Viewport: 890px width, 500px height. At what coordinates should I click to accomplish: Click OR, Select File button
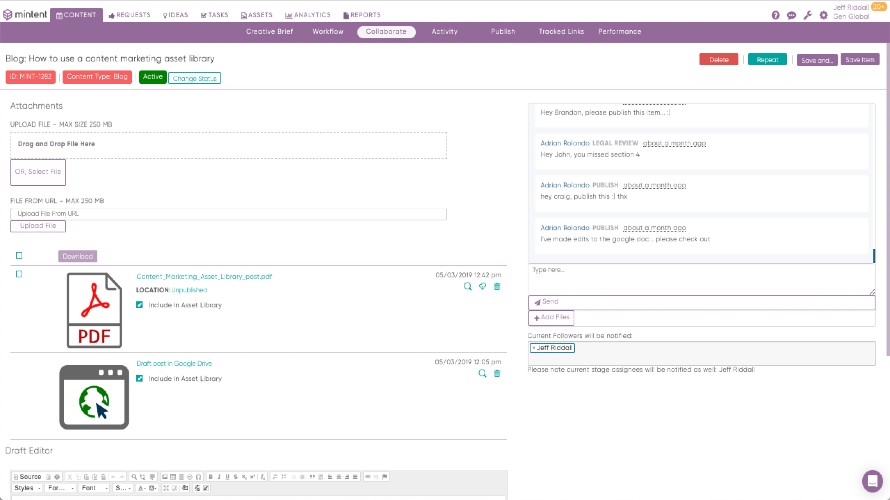click(x=38, y=172)
